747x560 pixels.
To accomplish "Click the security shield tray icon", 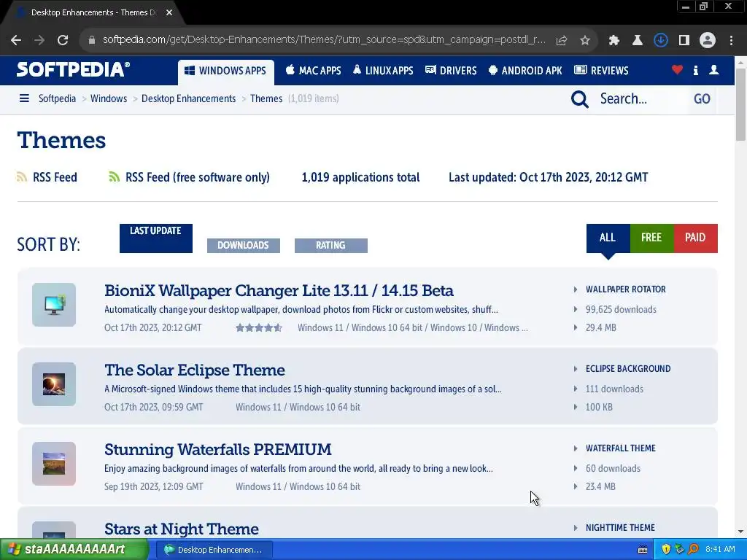I will coord(666,550).
